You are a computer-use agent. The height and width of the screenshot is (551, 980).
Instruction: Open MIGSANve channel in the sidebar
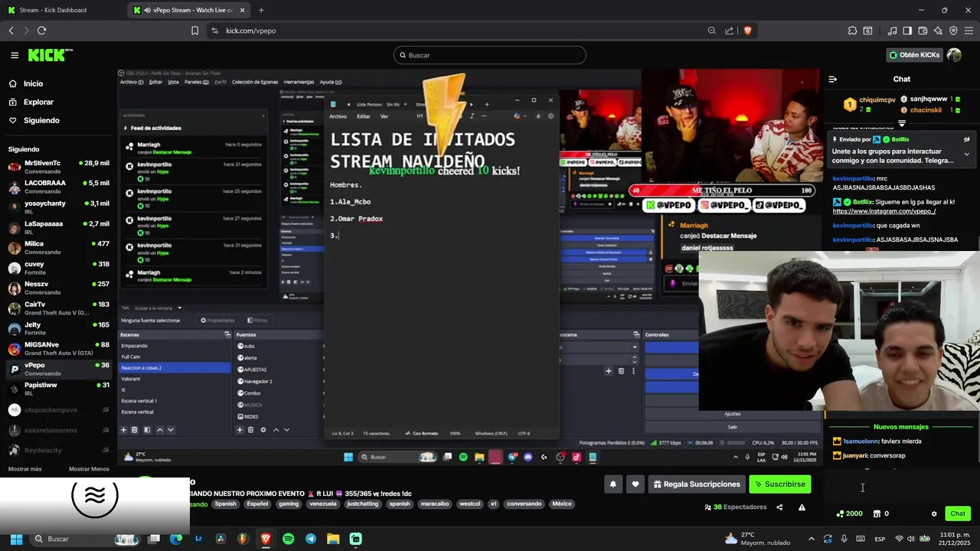tap(59, 348)
